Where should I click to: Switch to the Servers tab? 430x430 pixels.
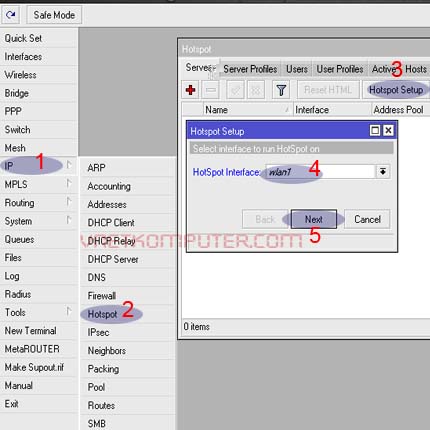199,68
